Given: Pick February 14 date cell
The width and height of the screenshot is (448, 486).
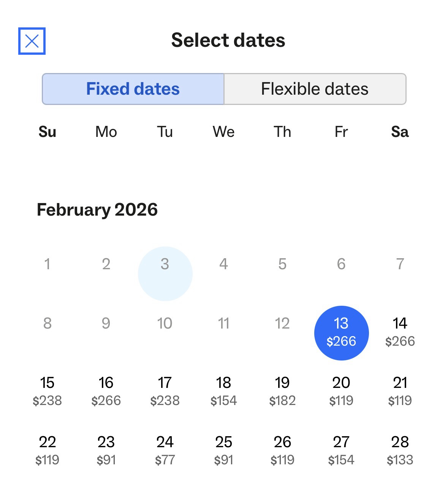Looking at the screenshot, I should tap(400, 332).
